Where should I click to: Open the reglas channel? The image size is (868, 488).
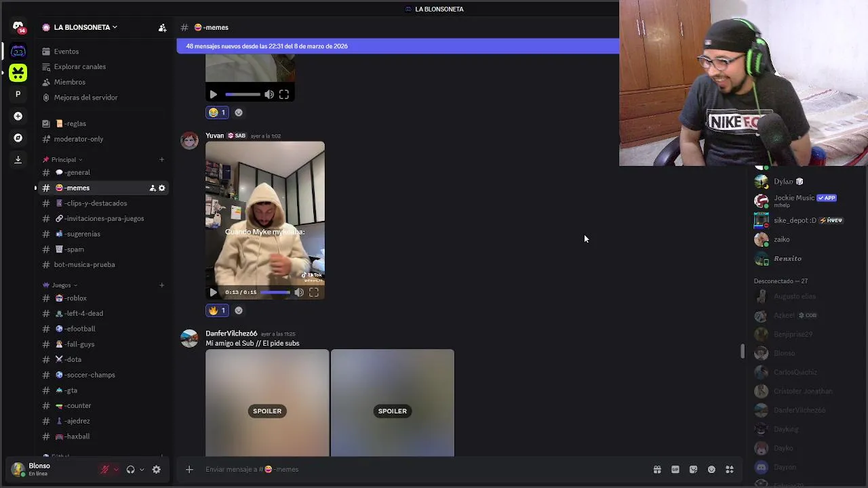point(102,123)
